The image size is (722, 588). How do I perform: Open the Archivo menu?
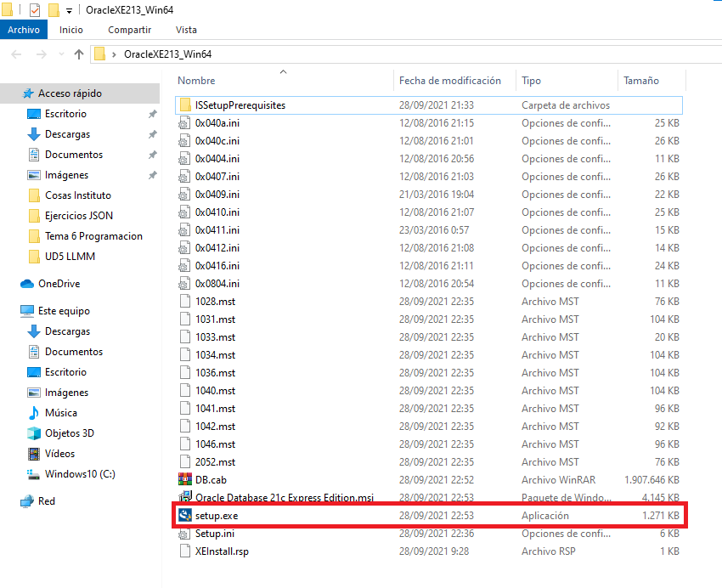coord(24,30)
